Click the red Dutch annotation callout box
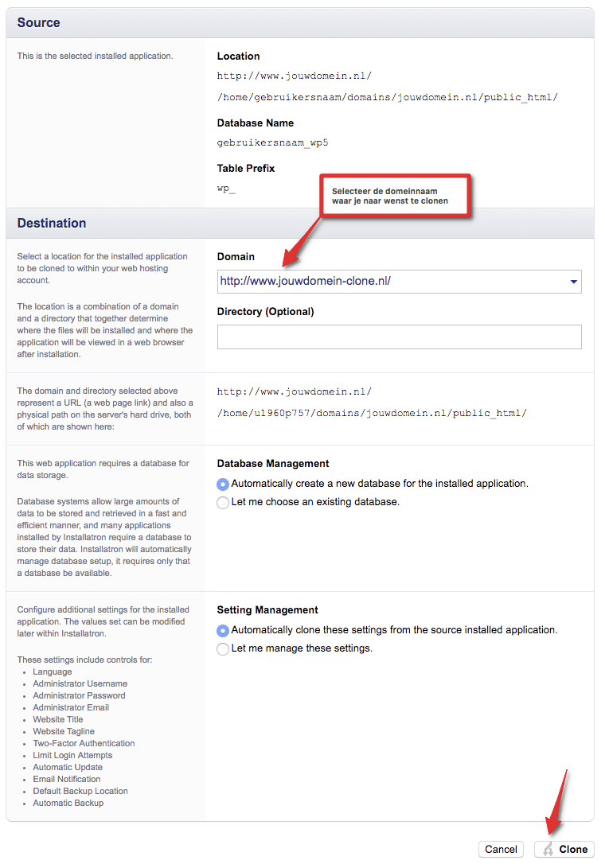 pyautogui.click(x=395, y=196)
